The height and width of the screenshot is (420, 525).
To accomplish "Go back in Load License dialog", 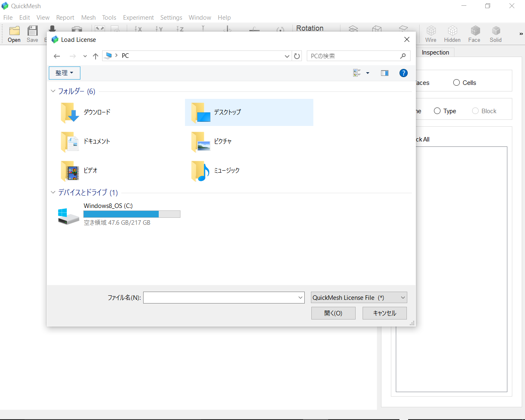I will pyautogui.click(x=57, y=56).
